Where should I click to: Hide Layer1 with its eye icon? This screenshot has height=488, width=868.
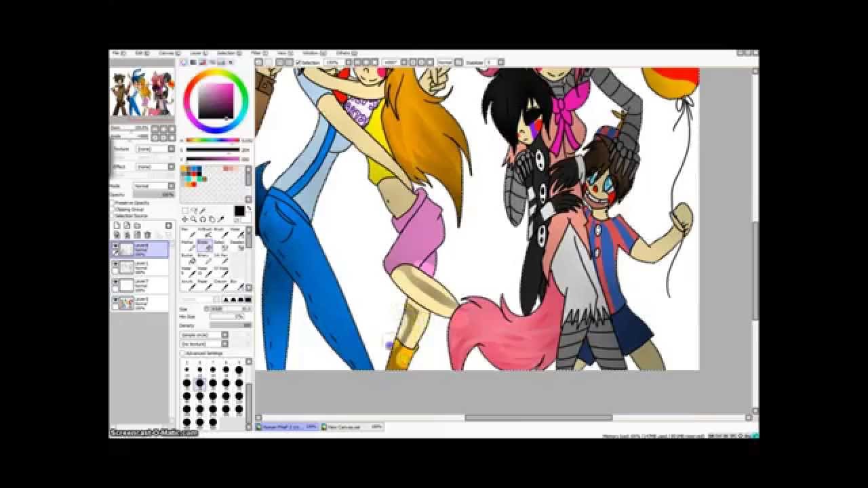pos(115,264)
